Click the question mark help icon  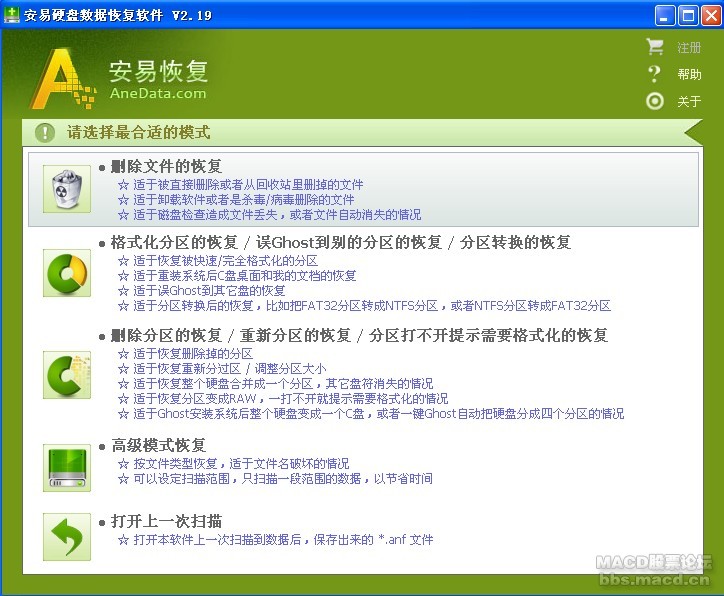tap(654, 74)
